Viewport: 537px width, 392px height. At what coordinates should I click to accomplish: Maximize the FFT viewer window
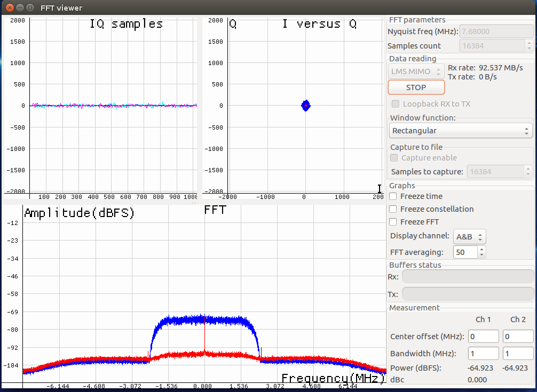[31, 8]
